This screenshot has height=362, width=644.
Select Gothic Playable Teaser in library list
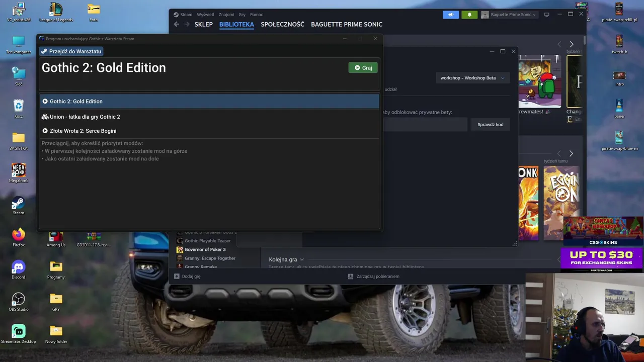(x=207, y=241)
